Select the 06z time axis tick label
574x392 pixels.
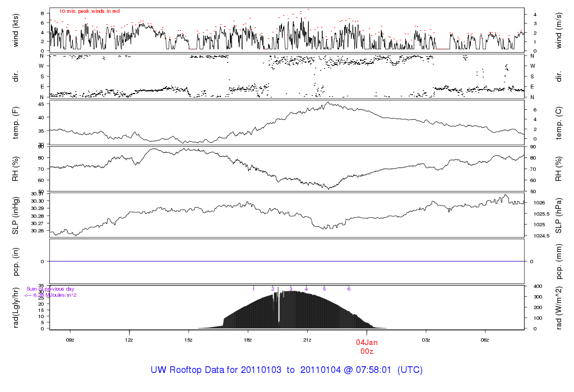tap(485, 340)
